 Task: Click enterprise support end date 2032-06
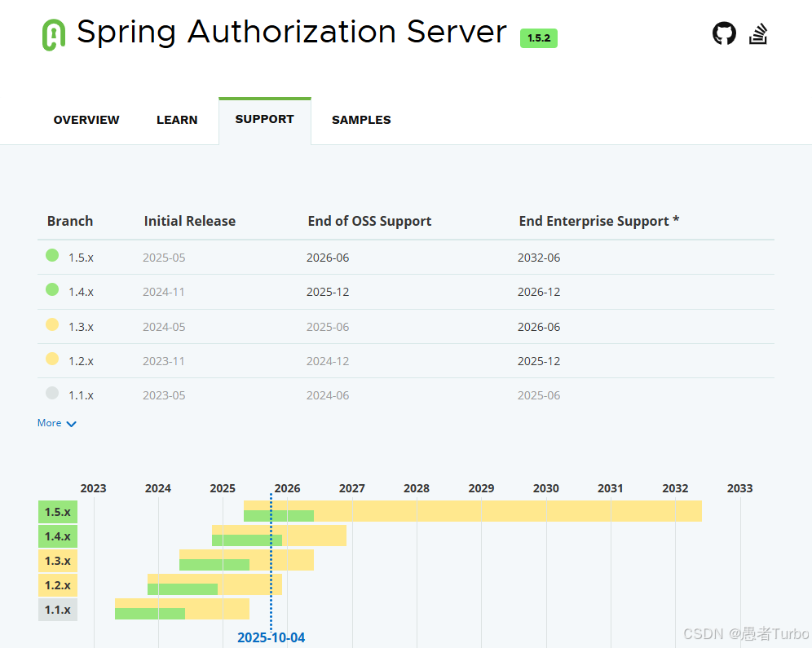(539, 258)
